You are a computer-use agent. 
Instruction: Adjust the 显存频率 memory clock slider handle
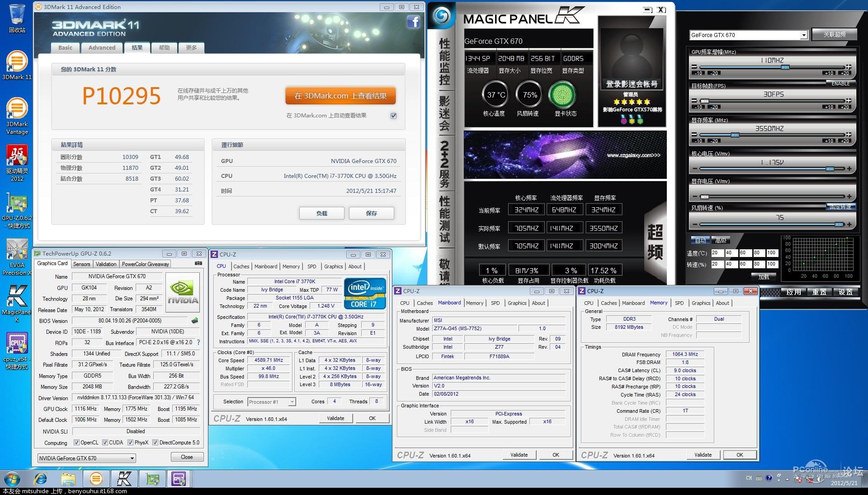point(735,135)
